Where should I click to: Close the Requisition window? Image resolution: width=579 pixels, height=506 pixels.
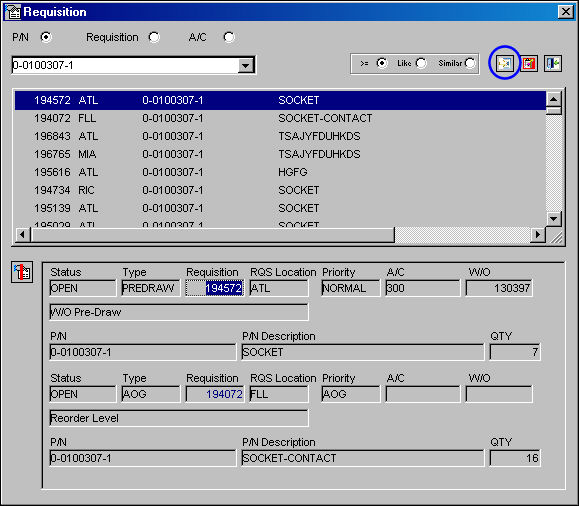click(x=566, y=12)
